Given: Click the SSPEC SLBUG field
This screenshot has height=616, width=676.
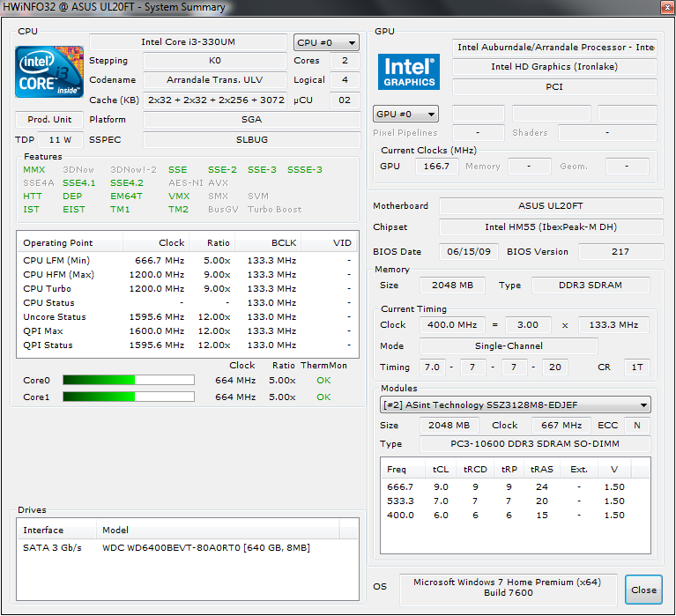Looking at the screenshot, I should (x=252, y=139).
